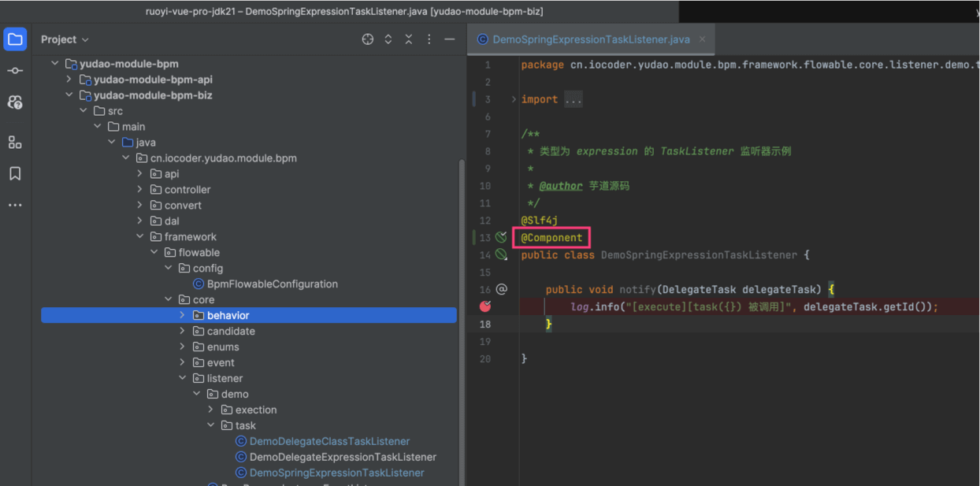Open DemoDelegateExpressionTaskListener from the tree

click(343, 457)
